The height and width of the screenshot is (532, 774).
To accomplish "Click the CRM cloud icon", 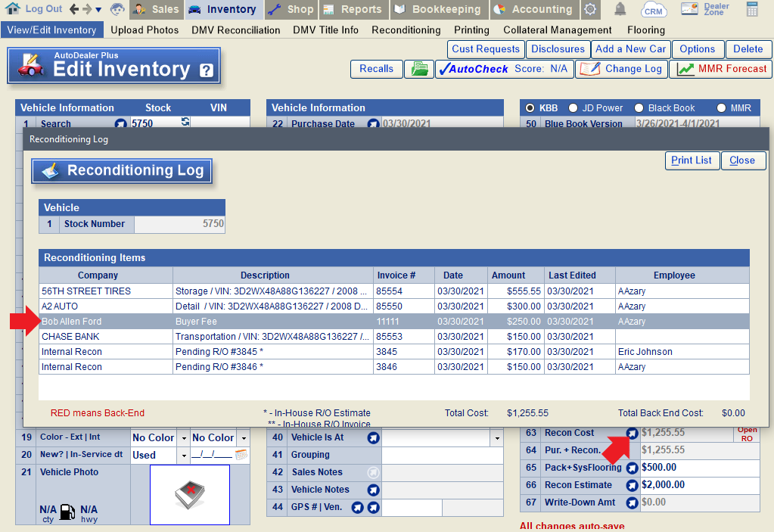I will click(x=654, y=10).
